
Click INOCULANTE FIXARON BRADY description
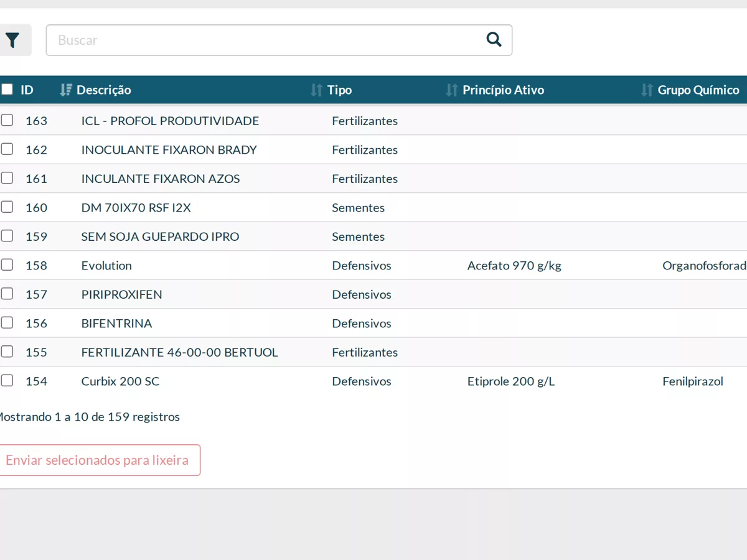click(169, 150)
